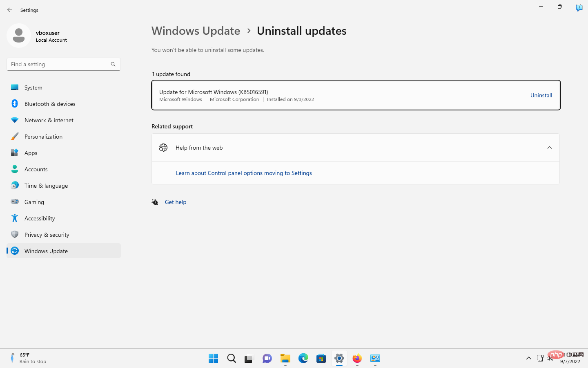Go to Personalization settings
Screen dimensions: 588x368
point(64,137)
